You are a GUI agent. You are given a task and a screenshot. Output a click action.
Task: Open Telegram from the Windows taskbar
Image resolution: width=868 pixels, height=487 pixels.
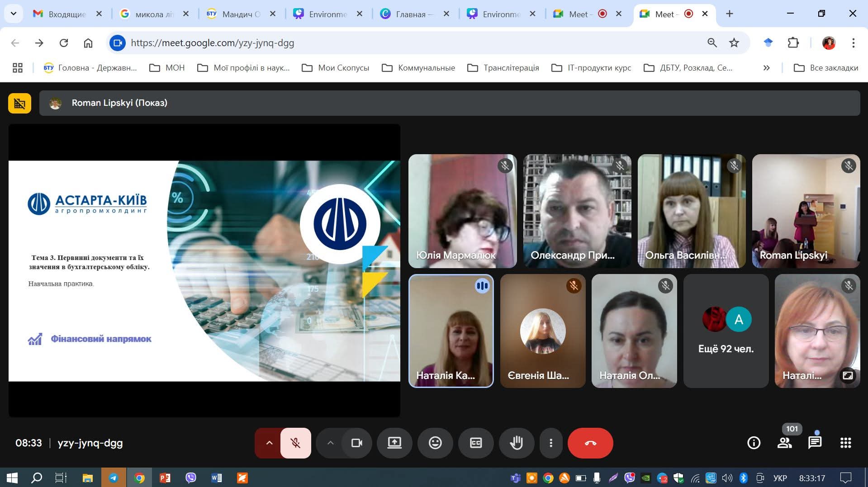114,478
